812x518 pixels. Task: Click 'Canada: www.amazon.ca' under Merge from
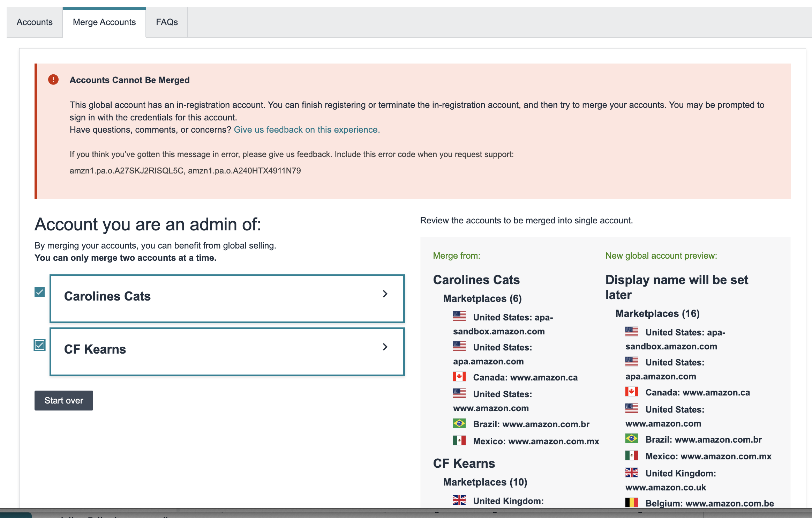coord(525,377)
